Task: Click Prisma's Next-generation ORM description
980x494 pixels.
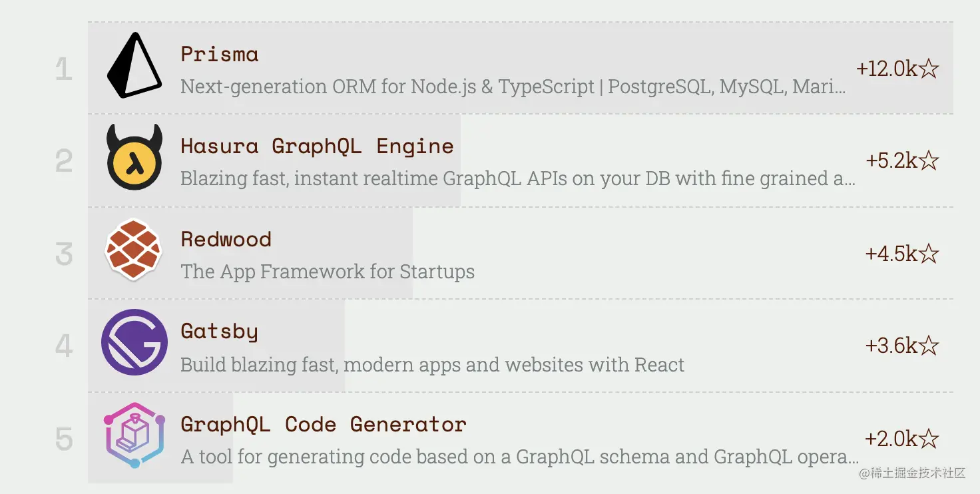Action: [513, 87]
